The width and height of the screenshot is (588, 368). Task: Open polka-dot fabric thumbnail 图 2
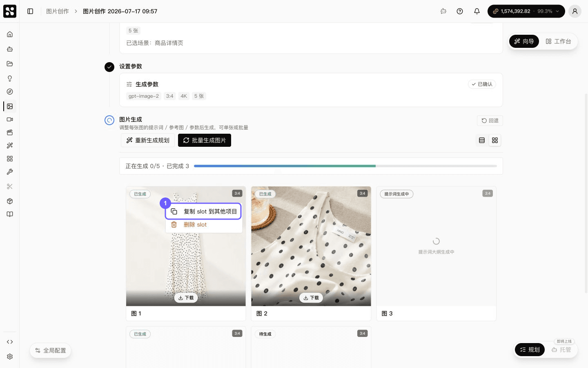pos(311,246)
